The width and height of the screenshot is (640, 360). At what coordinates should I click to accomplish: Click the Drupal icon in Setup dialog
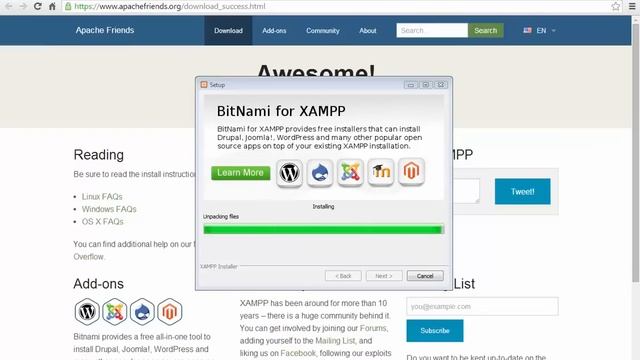320,173
